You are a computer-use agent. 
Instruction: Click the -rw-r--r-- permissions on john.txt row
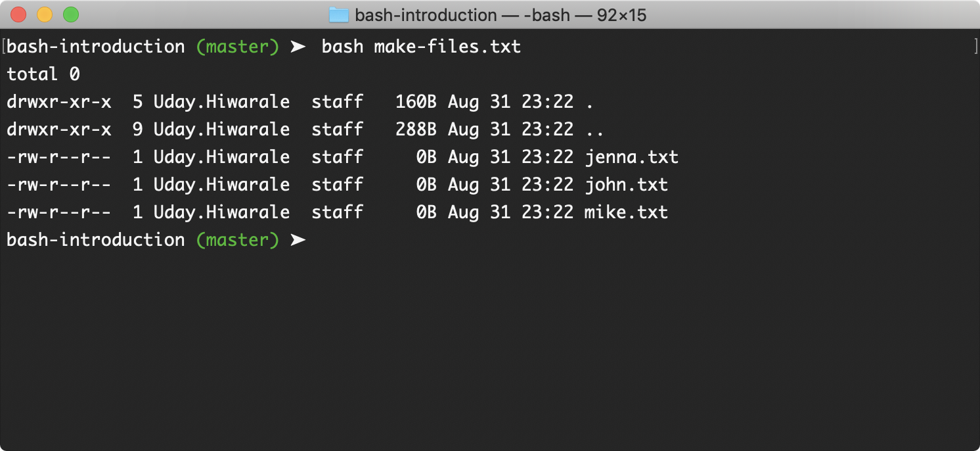[x=59, y=184]
